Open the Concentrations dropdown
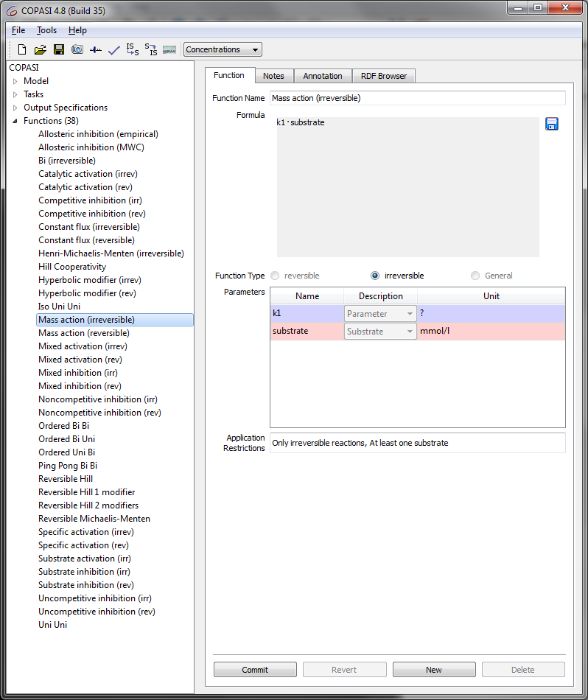 (223, 50)
